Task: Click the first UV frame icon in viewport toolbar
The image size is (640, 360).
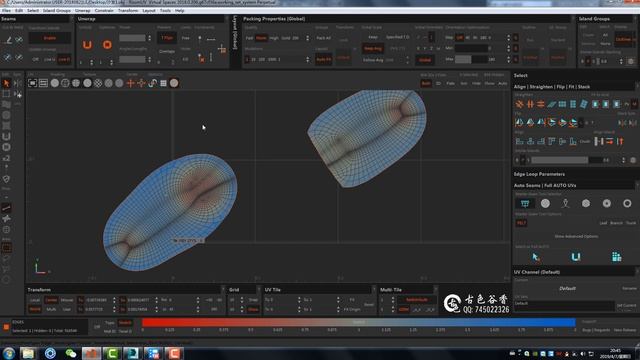Action: (32, 83)
